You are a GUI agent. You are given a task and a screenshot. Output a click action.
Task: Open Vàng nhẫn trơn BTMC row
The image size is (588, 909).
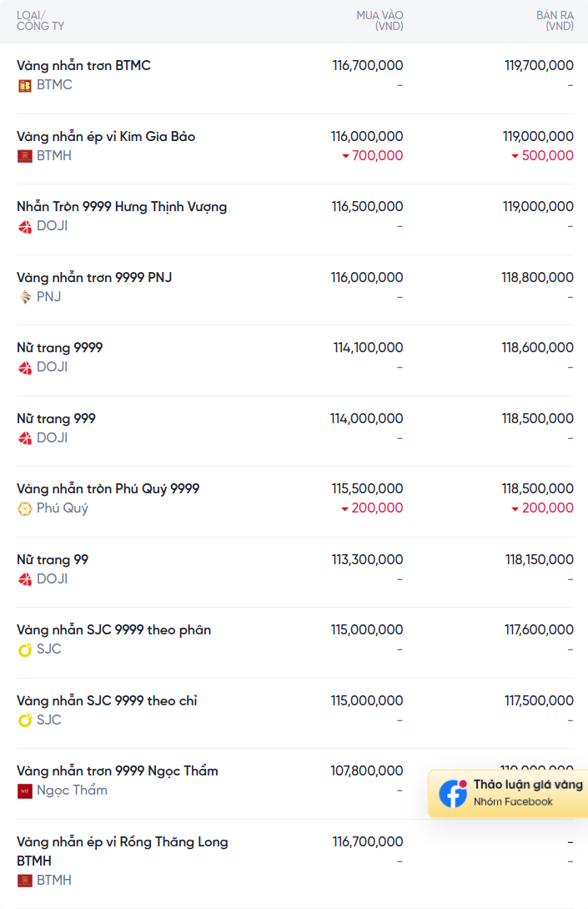tap(295, 78)
